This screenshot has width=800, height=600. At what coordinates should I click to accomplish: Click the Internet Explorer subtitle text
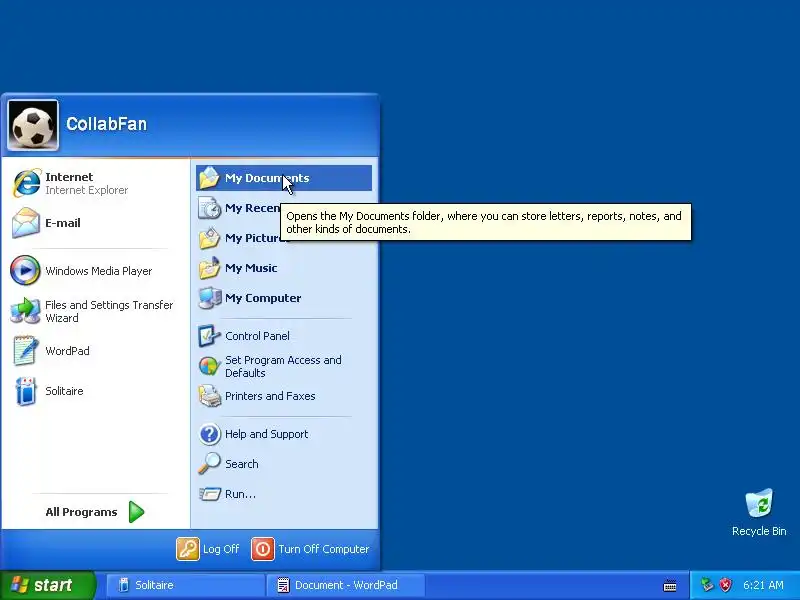[x=86, y=190]
